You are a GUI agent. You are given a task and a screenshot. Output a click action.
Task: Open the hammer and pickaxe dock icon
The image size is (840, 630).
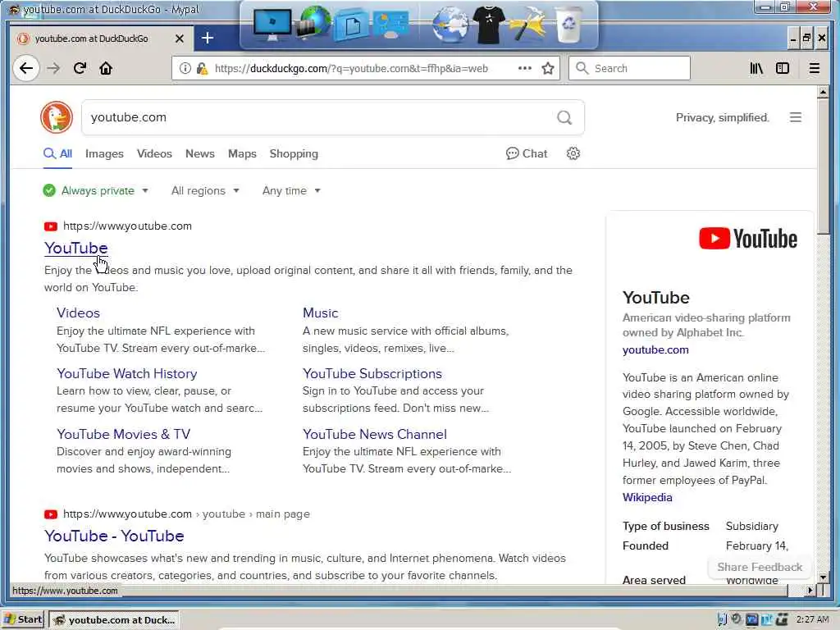pyautogui.click(x=527, y=24)
